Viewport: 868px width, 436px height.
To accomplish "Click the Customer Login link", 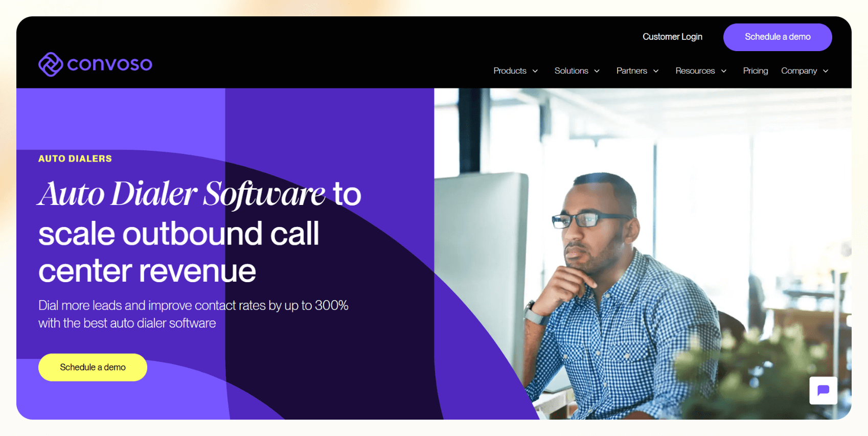I will click(x=672, y=37).
